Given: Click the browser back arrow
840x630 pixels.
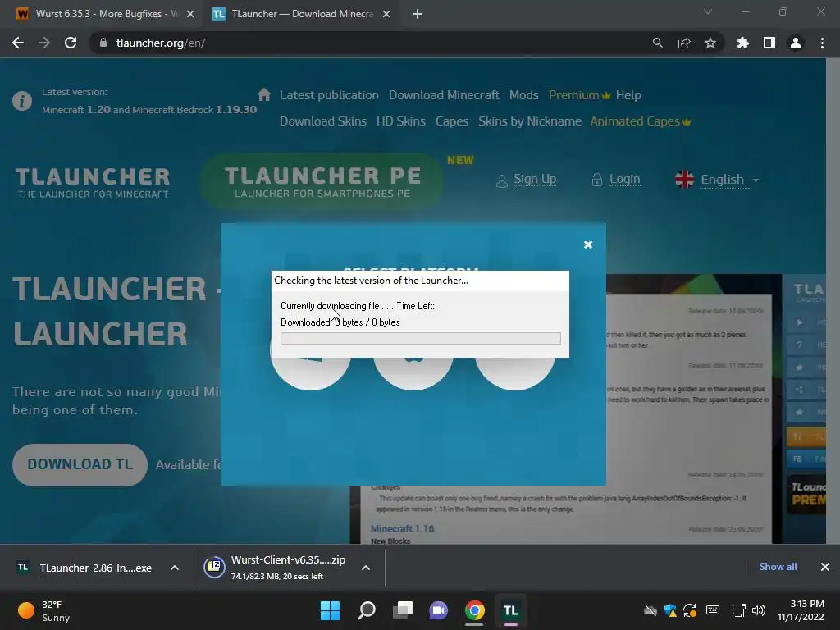Looking at the screenshot, I should 18,43.
